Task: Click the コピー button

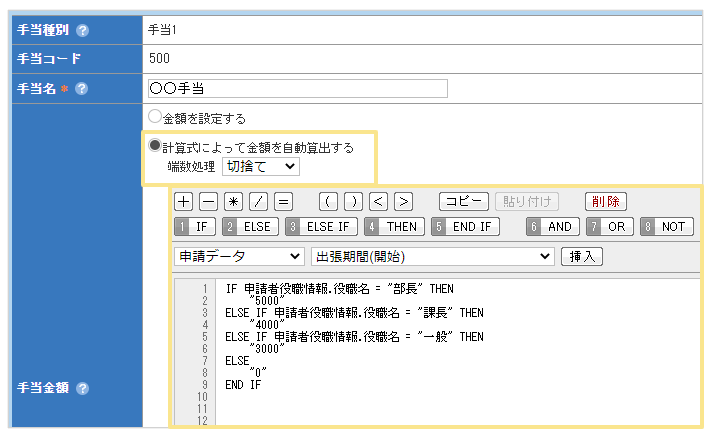Action: 464,201
